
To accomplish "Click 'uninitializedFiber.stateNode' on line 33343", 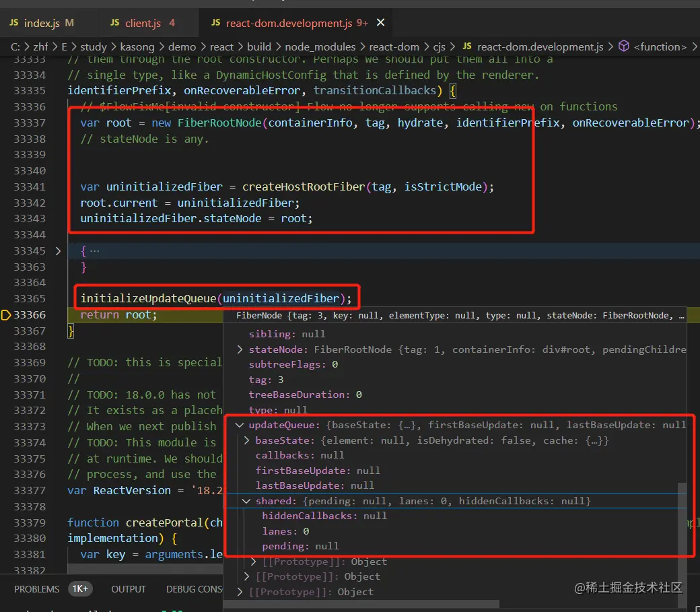I will (x=171, y=218).
